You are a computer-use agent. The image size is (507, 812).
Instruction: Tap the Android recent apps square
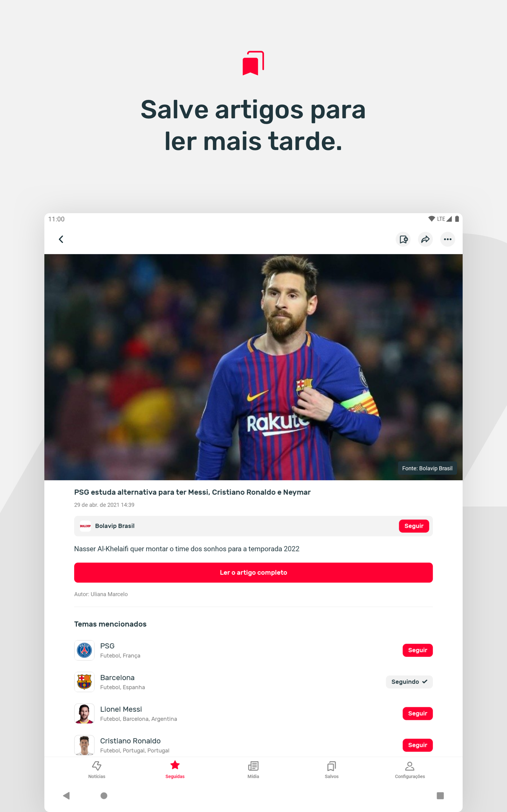(440, 795)
